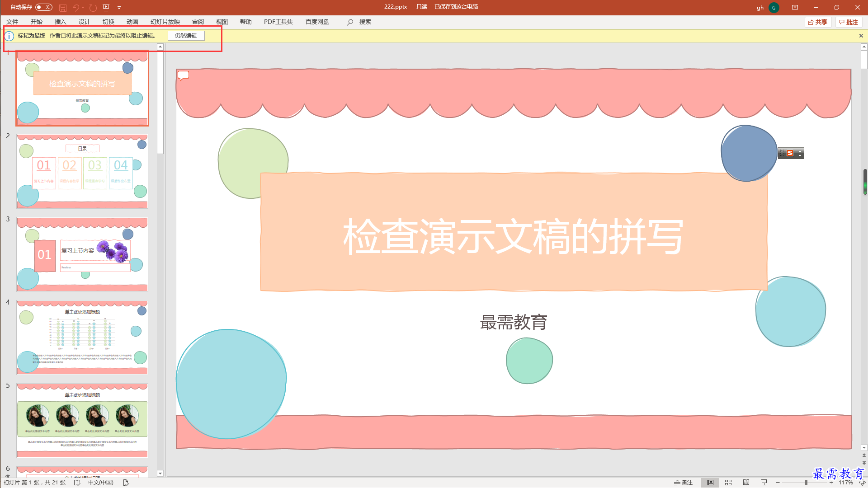Viewport: 868px width, 488px height.
Task: Toggle the 备注 notes pane button
Action: [x=683, y=483]
